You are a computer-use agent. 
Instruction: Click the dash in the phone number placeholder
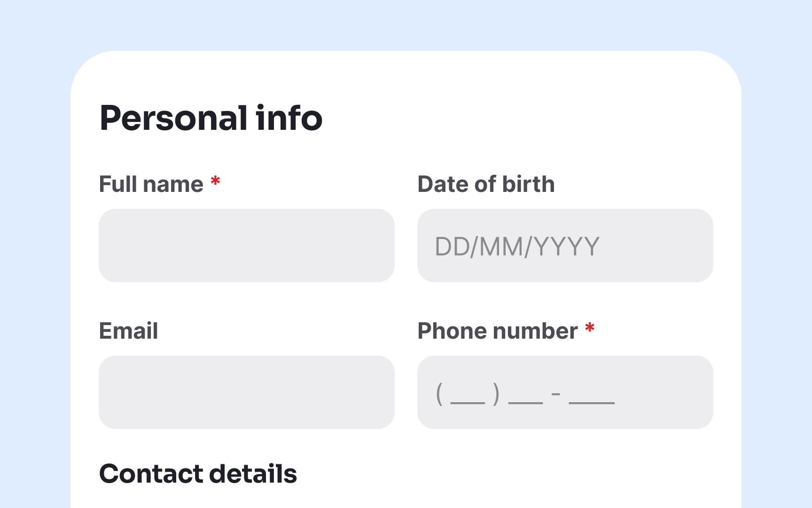[556, 395]
